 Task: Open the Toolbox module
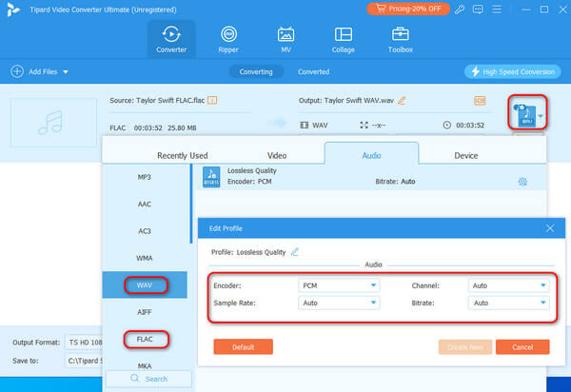click(x=401, y=39)
